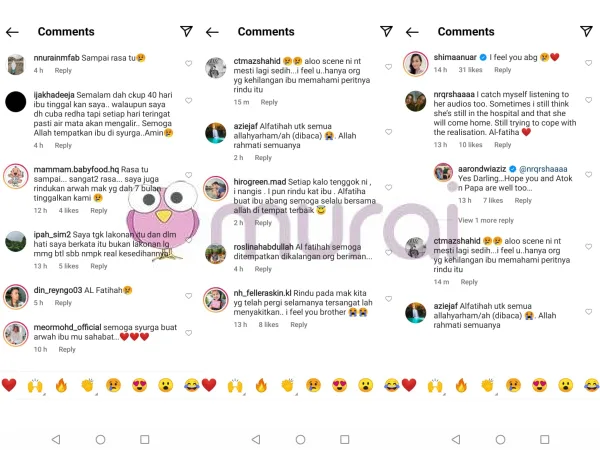Expand View 1 more reply
The width and height of the screenshot is (600, 450).
(x=486, y=220)
